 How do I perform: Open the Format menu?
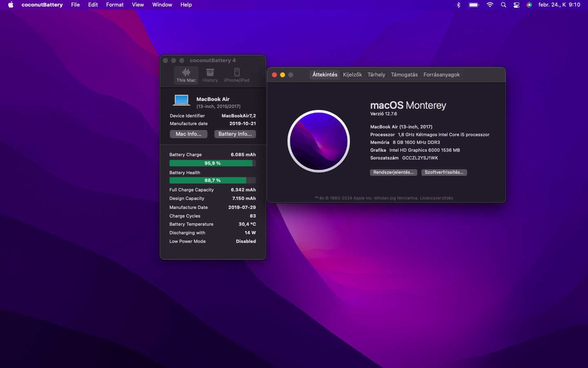(115, 5)
